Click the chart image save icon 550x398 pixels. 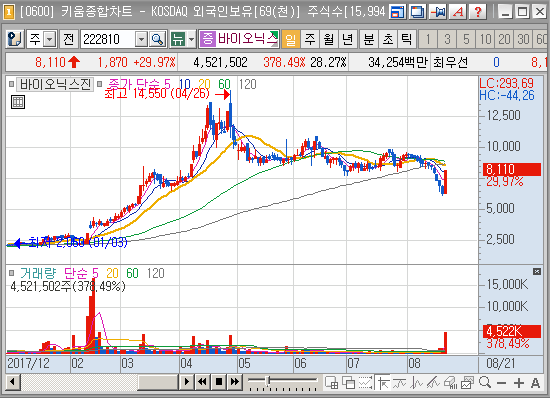(x=467, y=383)
